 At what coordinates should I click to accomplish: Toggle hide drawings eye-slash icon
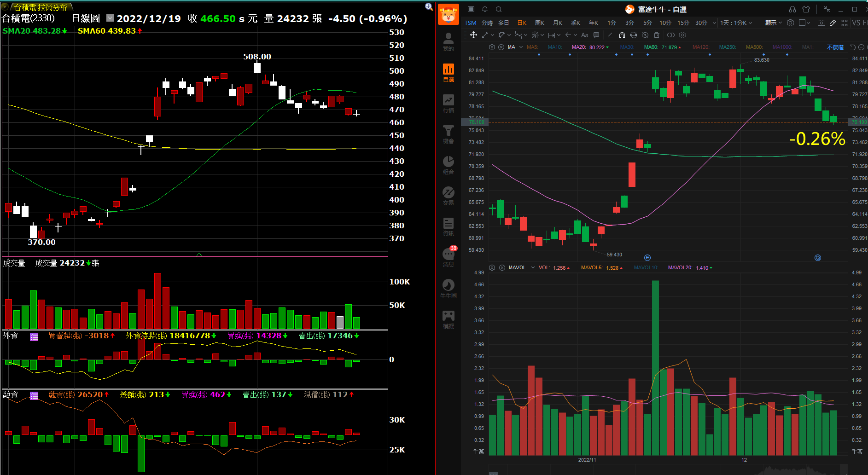pos(645,35)
